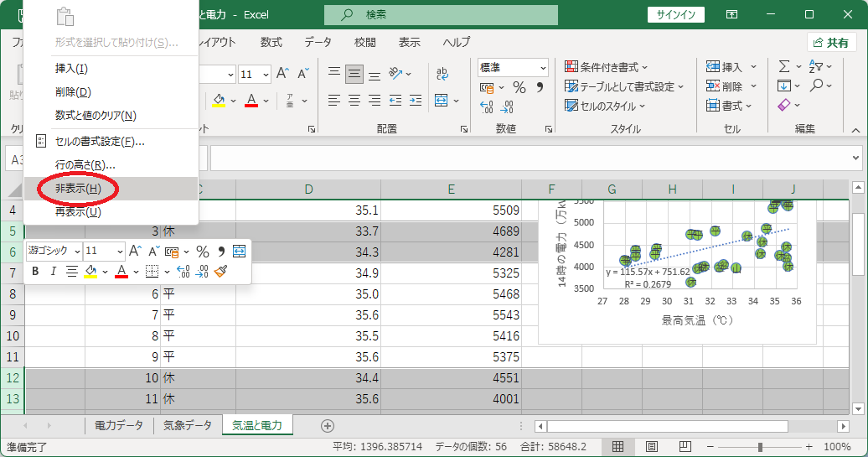The image size is (868, 457).
Task: Switch to 気象データ sheet tab
Action: pyautogui.click(x=187, y=425)
